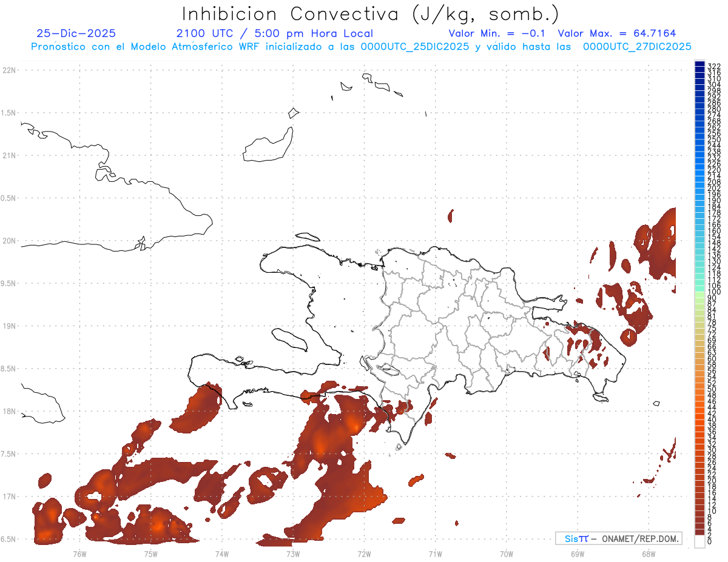Click the '22N' latitude label

(9, 70)
